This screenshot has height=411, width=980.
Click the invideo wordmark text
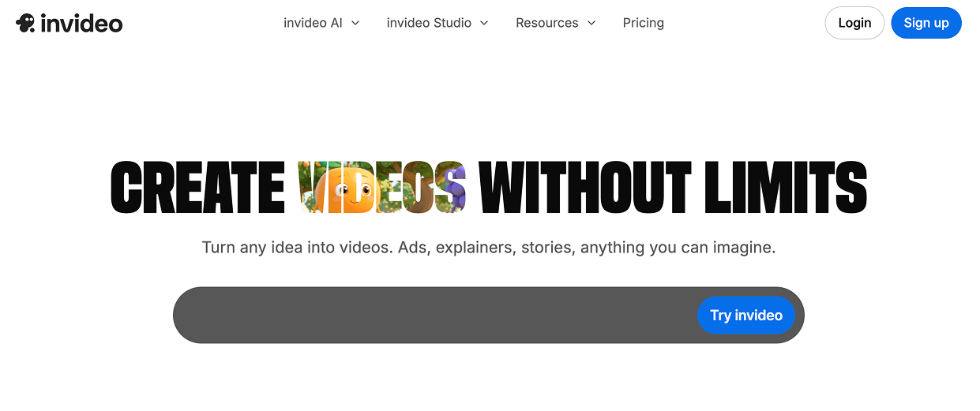[x=81, y=24]
